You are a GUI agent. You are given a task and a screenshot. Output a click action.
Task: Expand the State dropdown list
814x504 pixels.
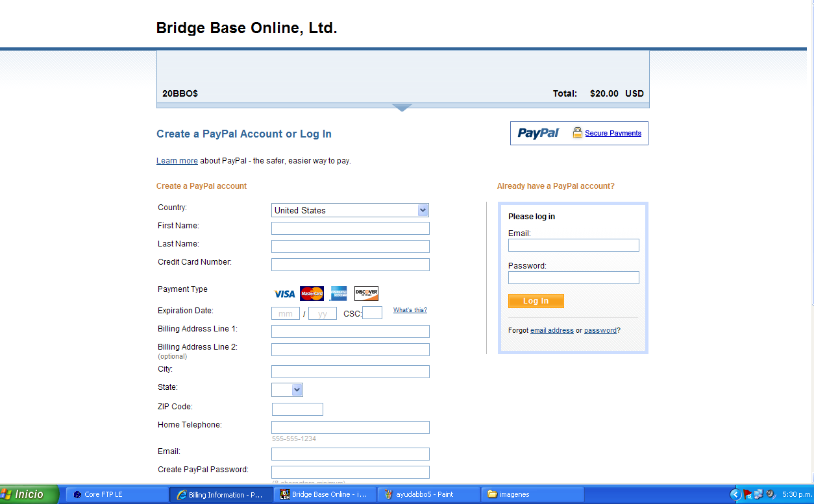(297, 390)
